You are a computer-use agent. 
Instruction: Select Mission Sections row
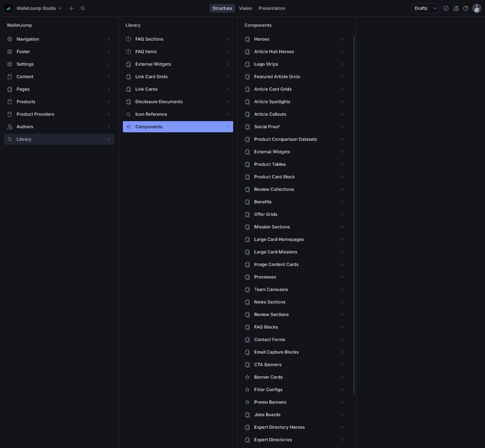point(295,227)
